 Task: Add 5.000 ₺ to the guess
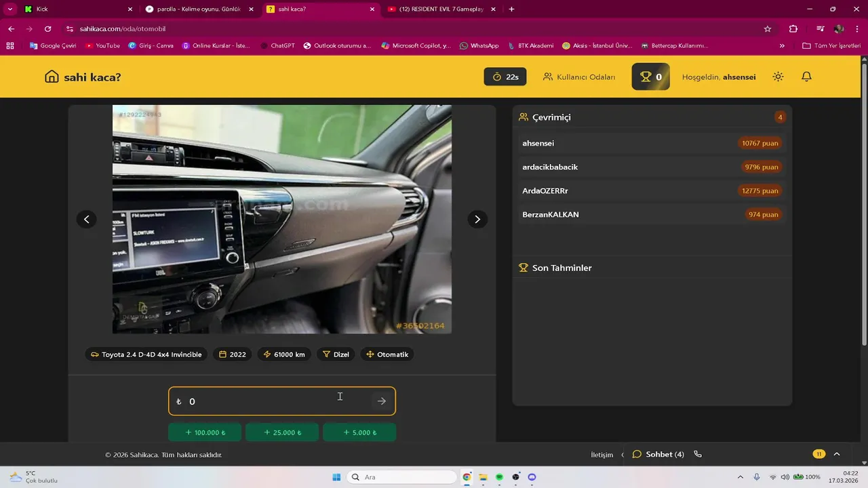tap(359, 432)
